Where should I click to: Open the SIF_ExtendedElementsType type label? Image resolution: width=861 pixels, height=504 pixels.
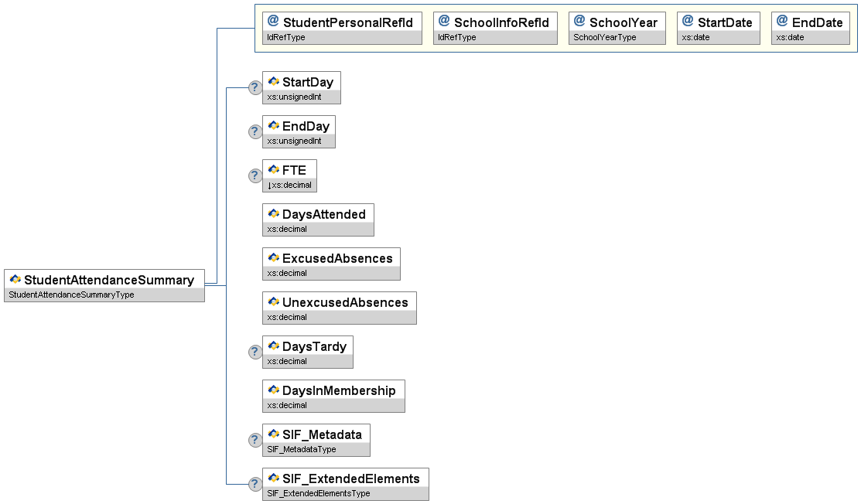[x=319, y=493]
